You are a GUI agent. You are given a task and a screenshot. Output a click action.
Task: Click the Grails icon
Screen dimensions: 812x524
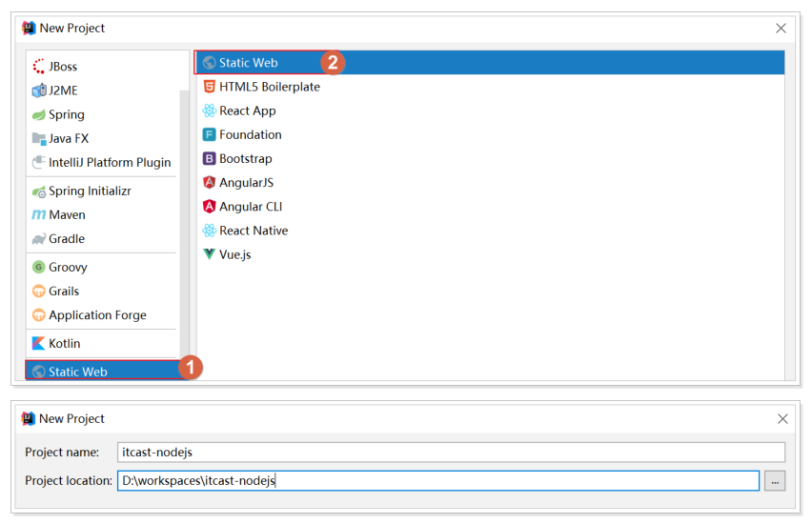[39, 291]
